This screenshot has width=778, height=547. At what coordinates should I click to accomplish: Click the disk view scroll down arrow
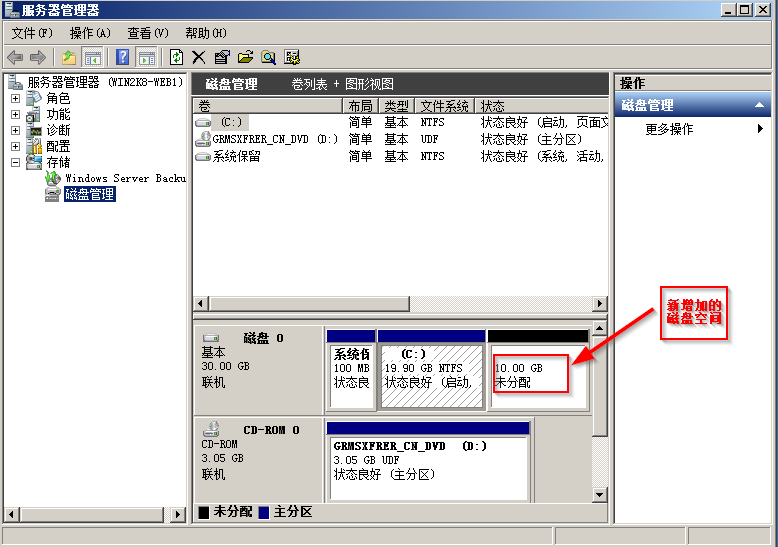click(x=599, y=494)
